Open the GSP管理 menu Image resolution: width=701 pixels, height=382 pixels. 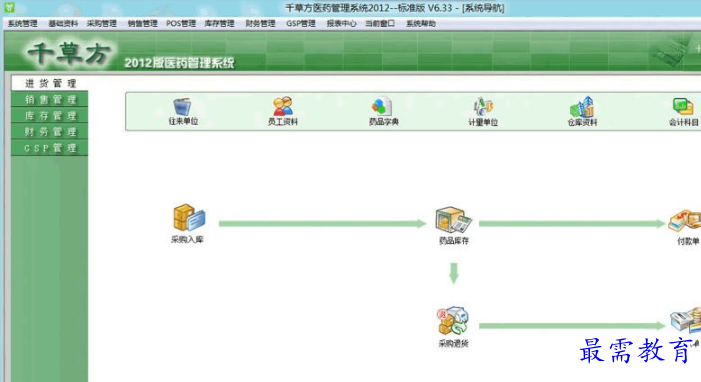tap(301, 24)
